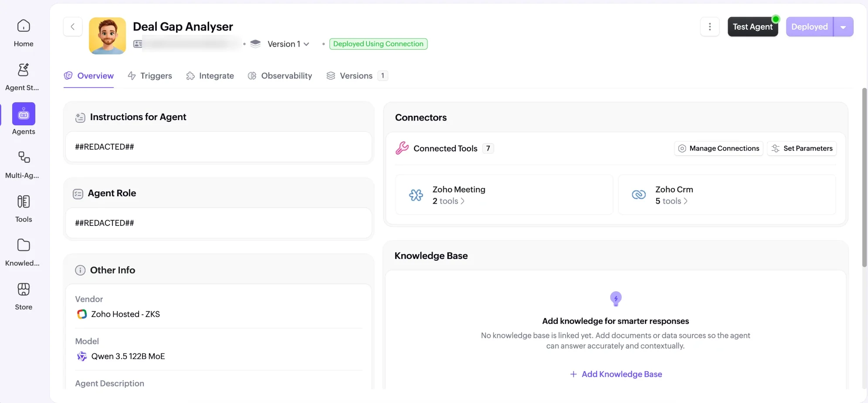This screenshot has height=403, width=868.
Task: Click Add Knowledge Base link
Action: click(x=616, y=374)
